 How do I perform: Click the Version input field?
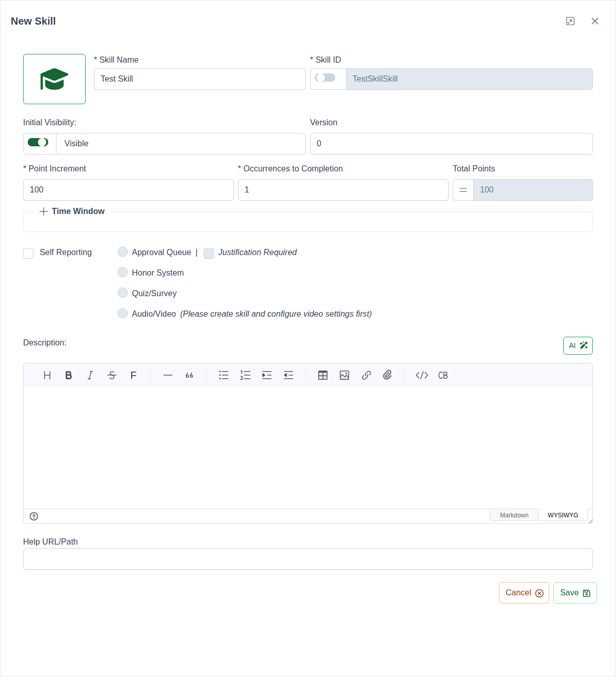451,144
